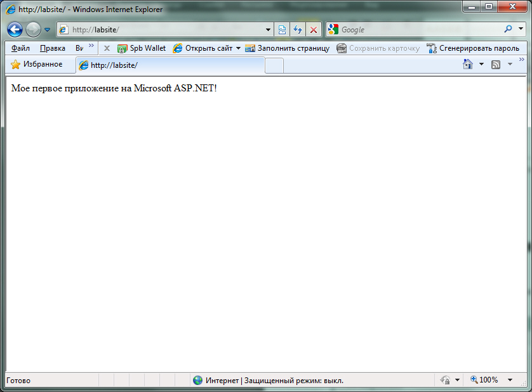Click the Готово status text

[18, 381]
